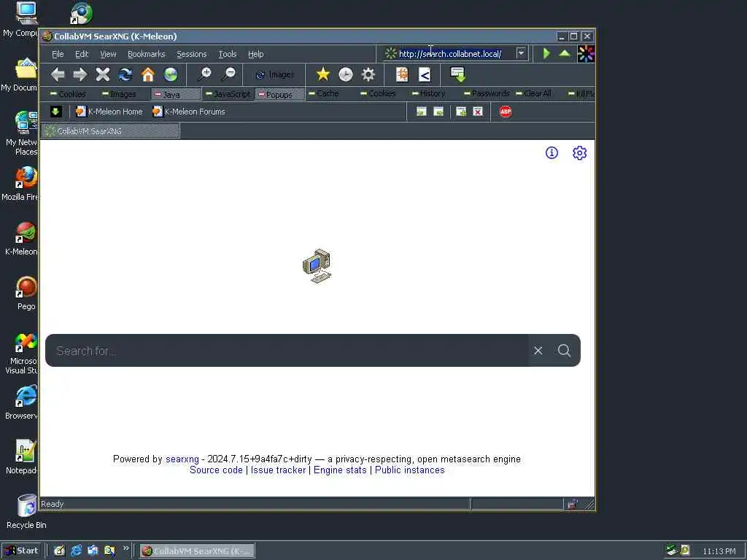Toggle JavaScript blocking

coord(228,94)
